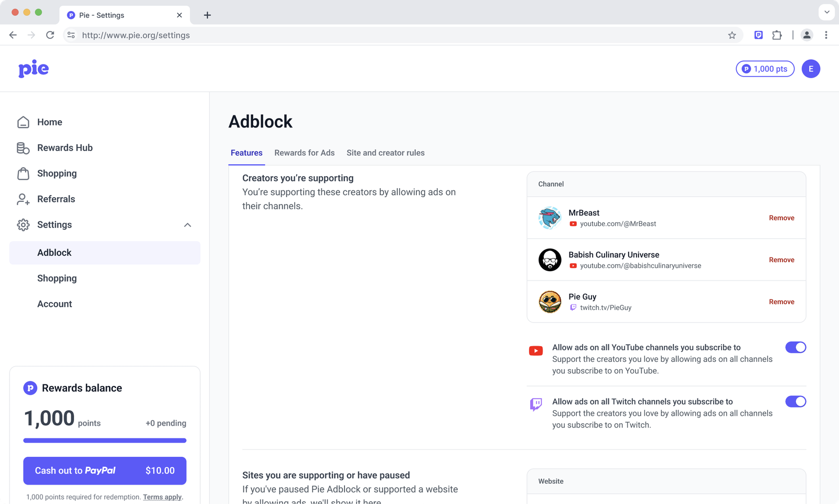Viewport: 839px width, 504px height.
Task: Click the Babish Culinary Universe channel avatar
Action: point(550,260)
